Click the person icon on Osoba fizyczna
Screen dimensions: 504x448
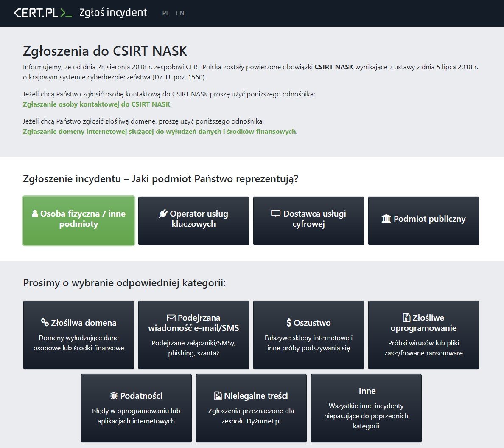(x=35, y=214)
